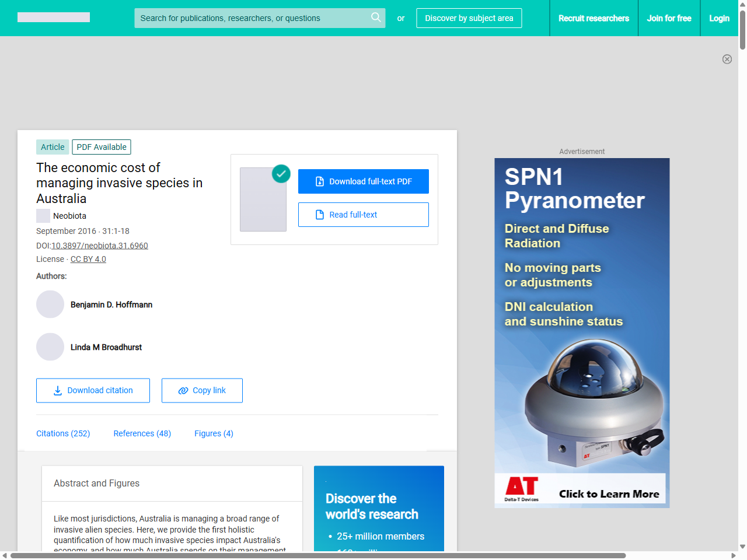Click the green verified checkmark badge
The height and width of the screenshot is (560, 747).
pyautogui.click(x=281, y=173)
